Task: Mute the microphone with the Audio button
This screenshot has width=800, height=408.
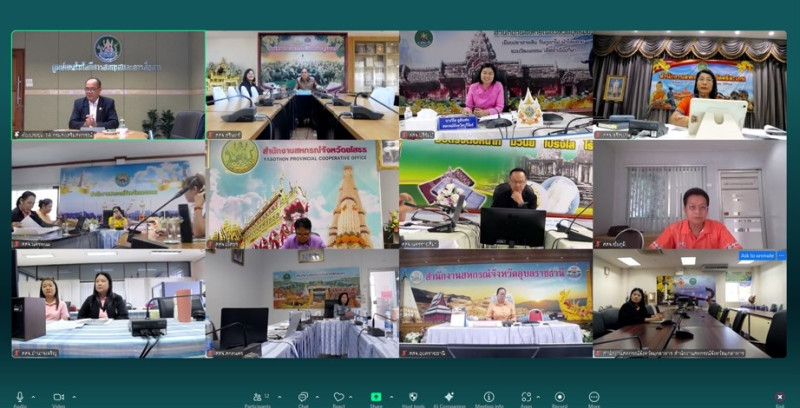Action: point(20,397)
